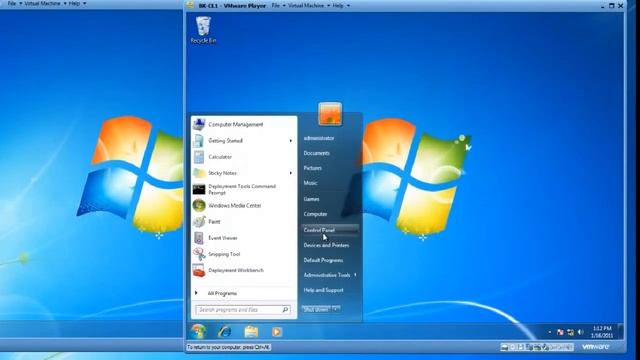640x360 pixels.
Task: Open Control Panel
Action: 330,230
